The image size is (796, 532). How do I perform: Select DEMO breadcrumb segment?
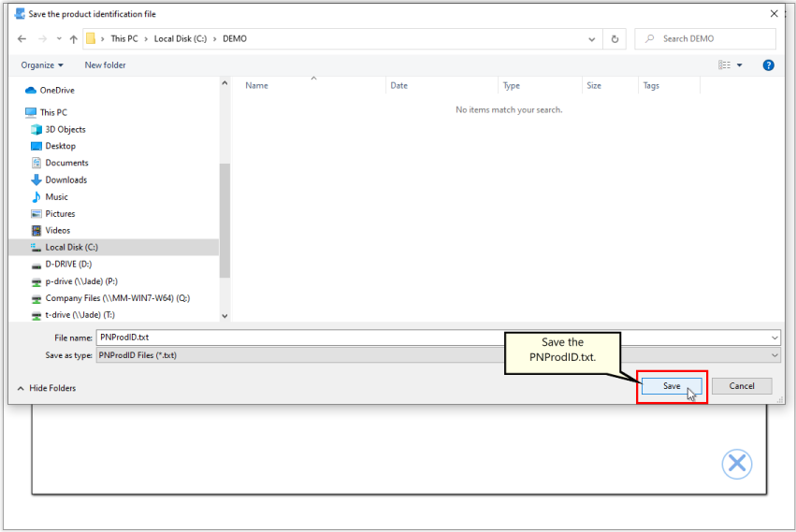point(235,38)
